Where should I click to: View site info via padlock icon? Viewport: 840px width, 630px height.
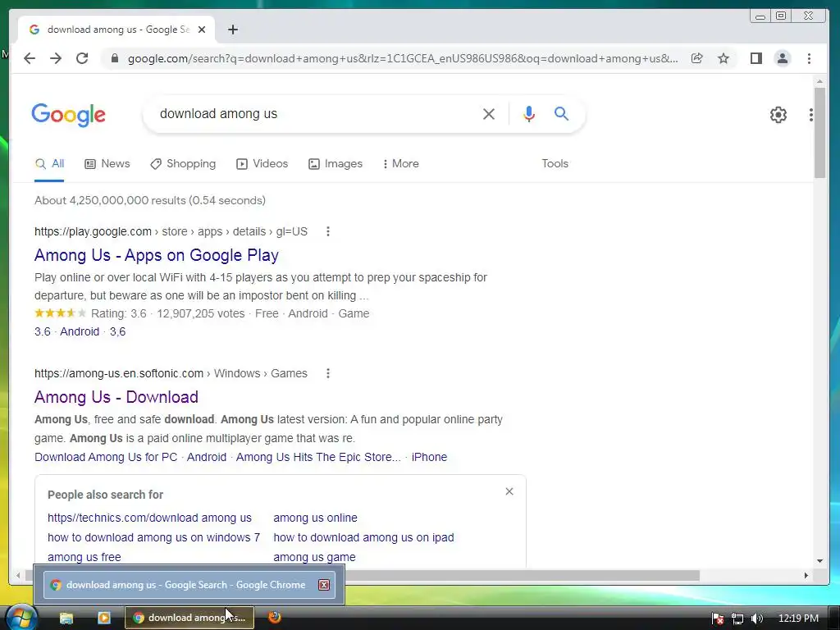click(114, 58)
